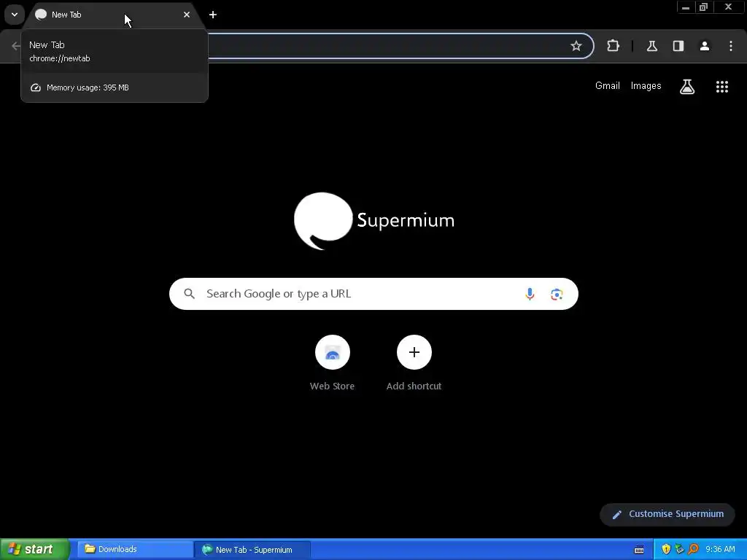Image resolution: width=747 pixels, height=560 pixels.
Task: Open the on-screen keyboard tray icon
Action: click(639, 550)
